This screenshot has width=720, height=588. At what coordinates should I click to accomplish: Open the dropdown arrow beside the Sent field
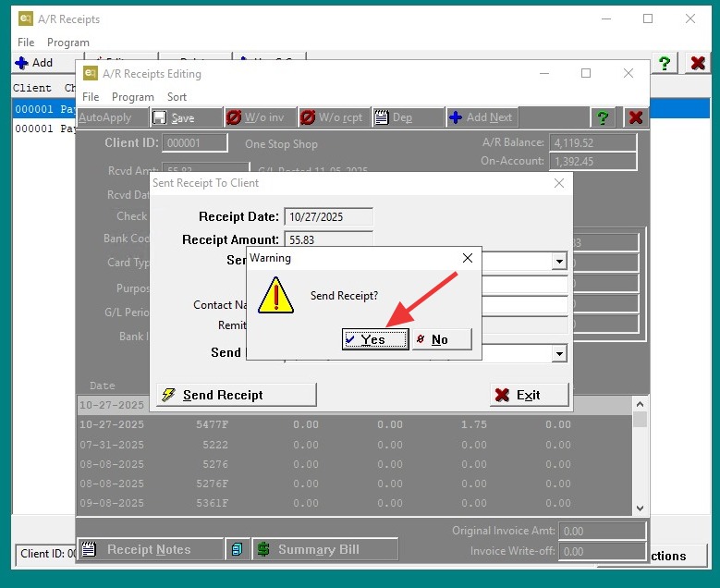click(x=559, y=262)
